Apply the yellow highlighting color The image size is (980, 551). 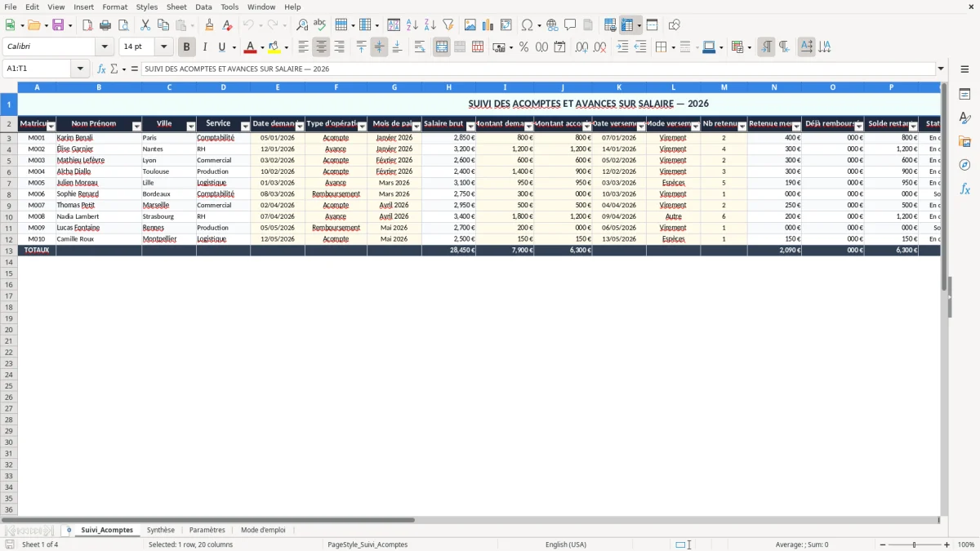point(274,47)
